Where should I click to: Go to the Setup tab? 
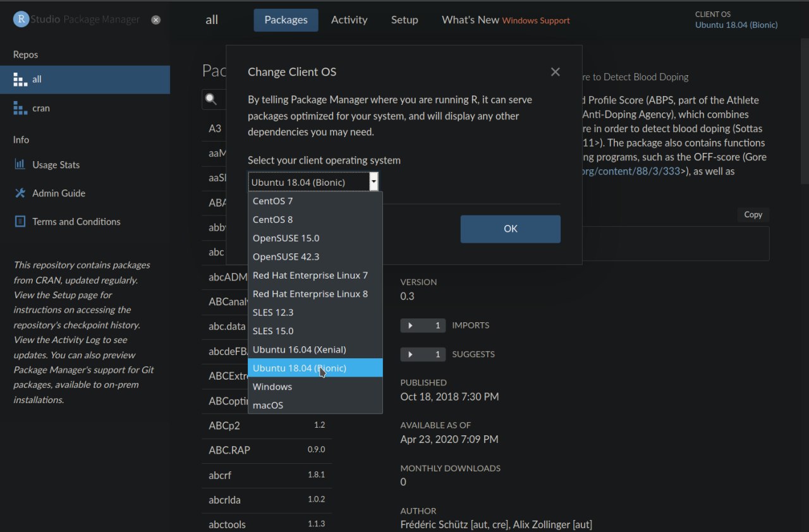coord(404,20)
